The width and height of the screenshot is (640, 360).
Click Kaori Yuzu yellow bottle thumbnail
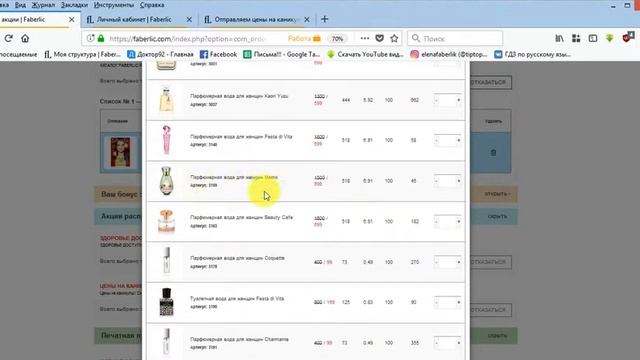pos(166,99)
